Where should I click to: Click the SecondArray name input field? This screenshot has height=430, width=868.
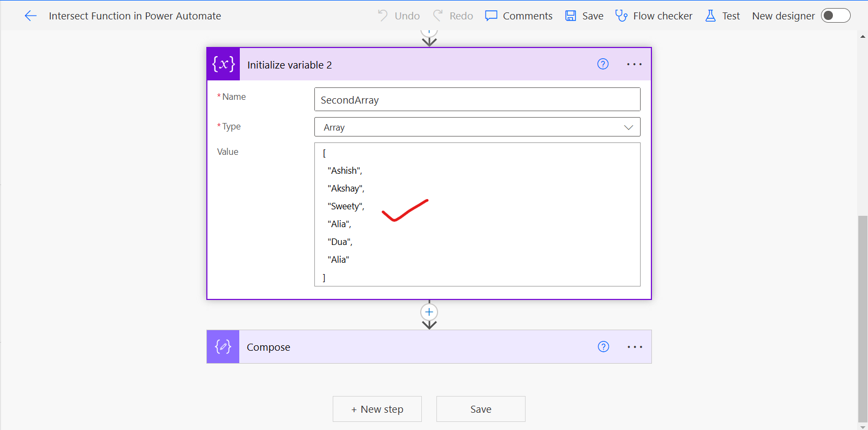477,100
